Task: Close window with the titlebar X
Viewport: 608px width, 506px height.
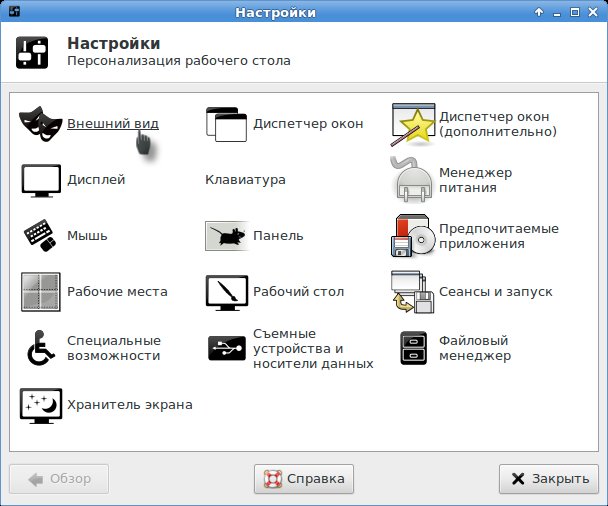Action: [x=592, y=12]
